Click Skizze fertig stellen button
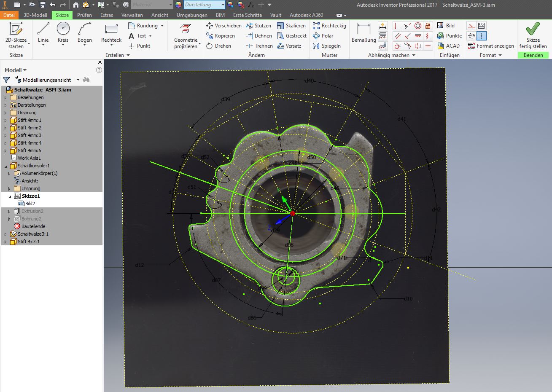Screen dimensions: 552x392 [533, 36]
